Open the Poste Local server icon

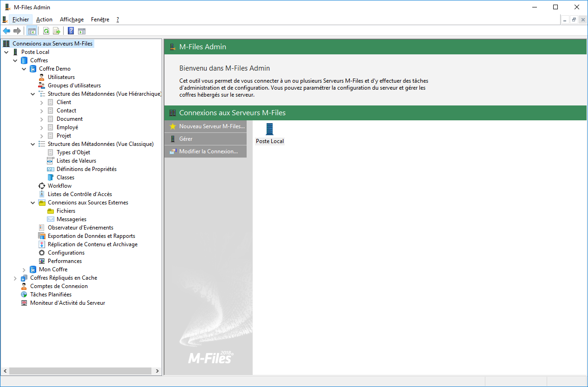click(x=269, y=129)
